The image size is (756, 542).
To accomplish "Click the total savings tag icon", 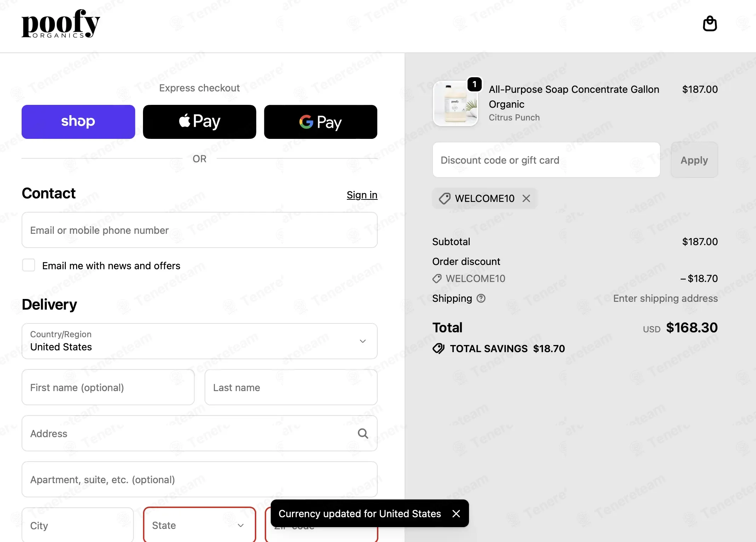I will click(x=439, y=349).
